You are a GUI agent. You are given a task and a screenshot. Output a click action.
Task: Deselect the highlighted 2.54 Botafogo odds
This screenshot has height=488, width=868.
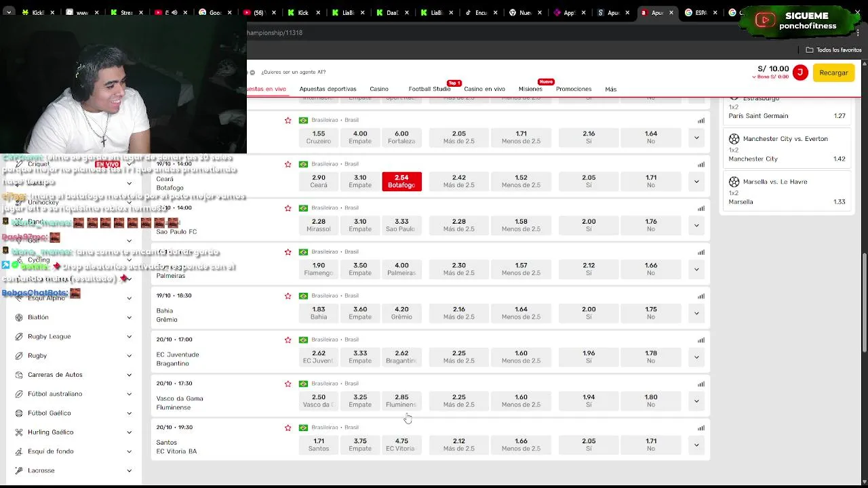(401, 182)
